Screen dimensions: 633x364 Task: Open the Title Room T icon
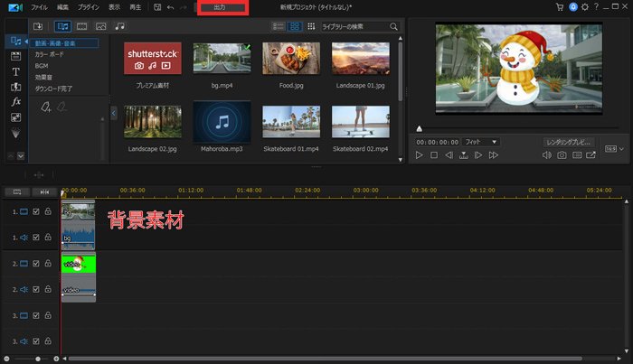(x=15, y=71)
